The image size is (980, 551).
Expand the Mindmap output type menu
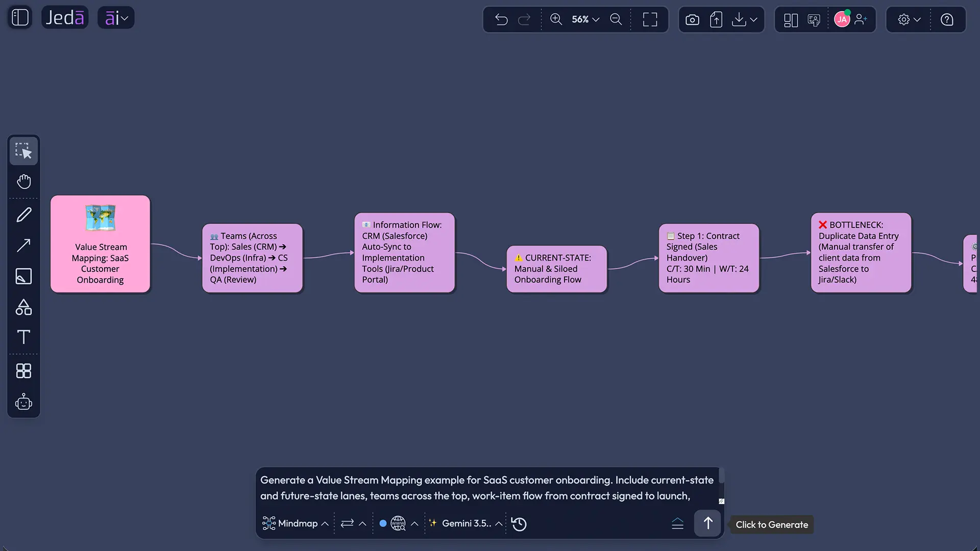click(x=295, y=523)
